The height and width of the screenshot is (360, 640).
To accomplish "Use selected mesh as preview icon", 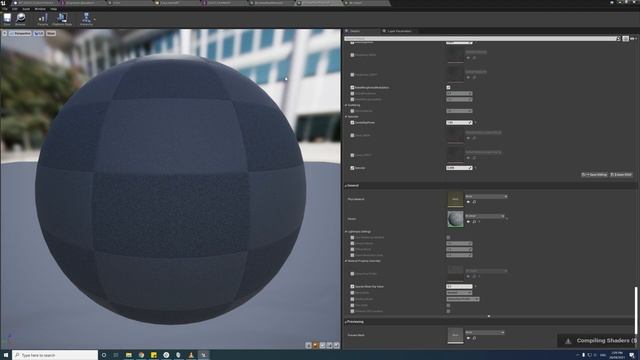I will pos(336,345).
